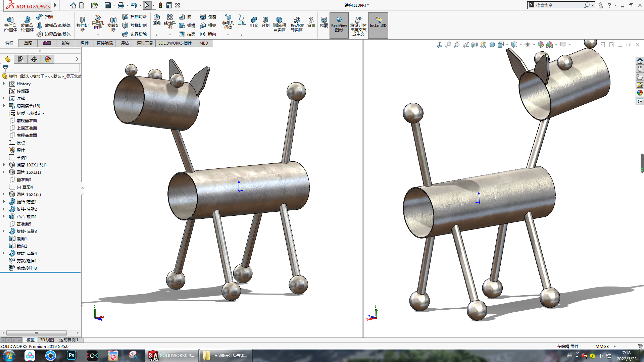Click the taskbar clock showing 7:18
The width and height of the screenshot is (644, 362).
(x=626, y=356)
